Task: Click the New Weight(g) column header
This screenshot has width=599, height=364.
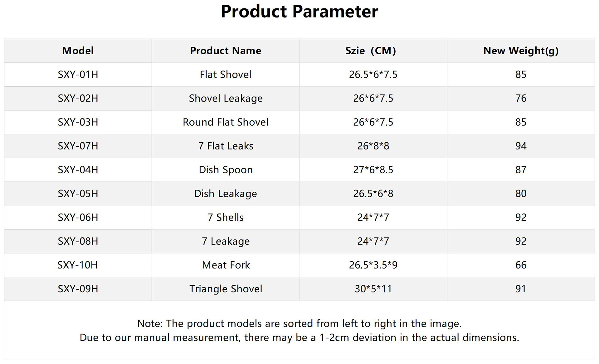Action: click(x=521, y=50)
